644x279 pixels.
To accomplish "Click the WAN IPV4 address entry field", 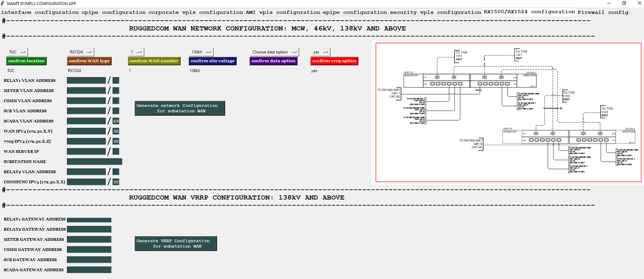I will (x=87, y=131).
